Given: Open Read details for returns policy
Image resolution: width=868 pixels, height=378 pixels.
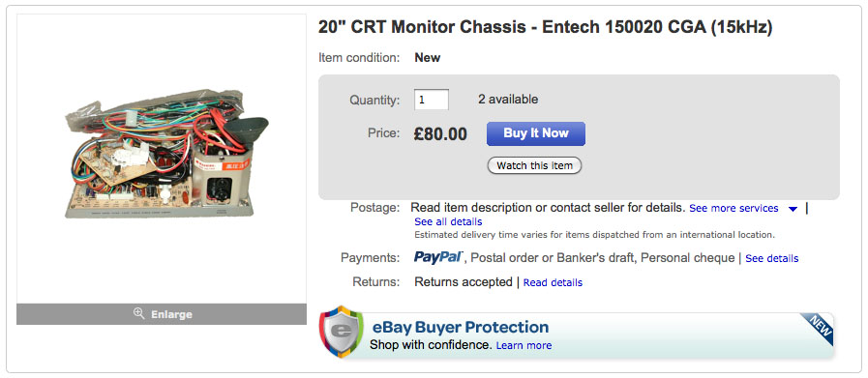Looking at the screenshot, I should [x=553, y=282].
